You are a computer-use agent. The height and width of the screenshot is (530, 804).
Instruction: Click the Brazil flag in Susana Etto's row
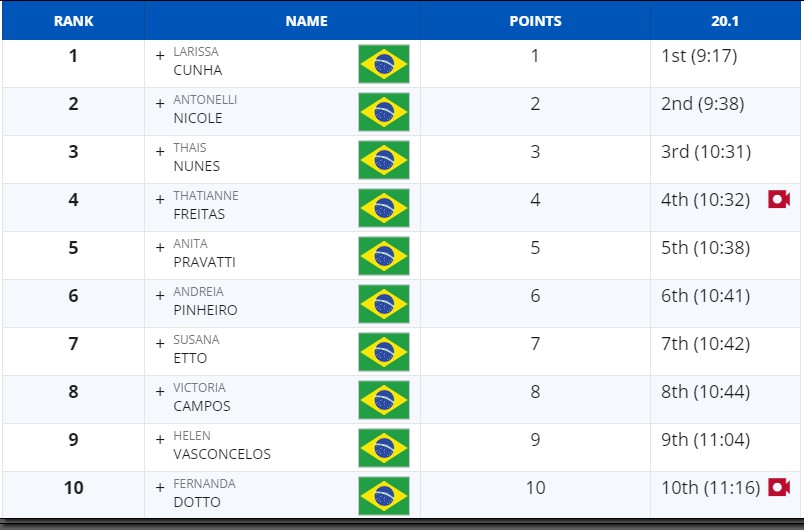click(384, 352)
